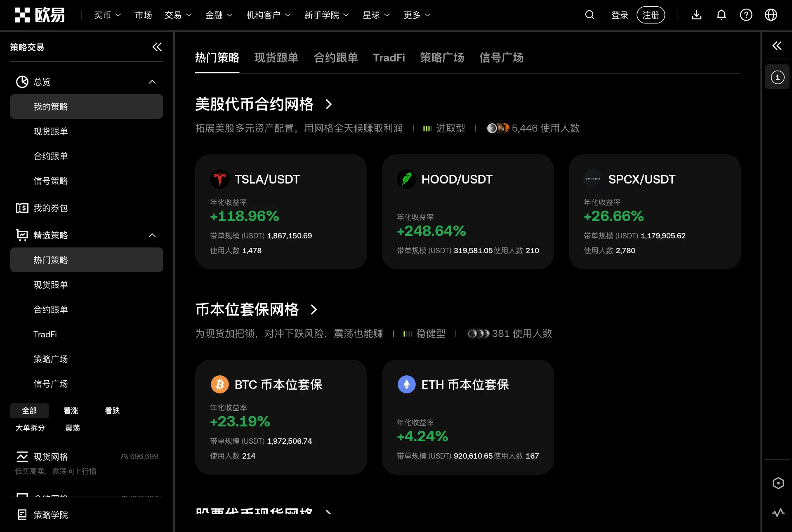The image size is (792, 532).
Task: Open the 策略学院 book icon
Action: coord(22,515)
